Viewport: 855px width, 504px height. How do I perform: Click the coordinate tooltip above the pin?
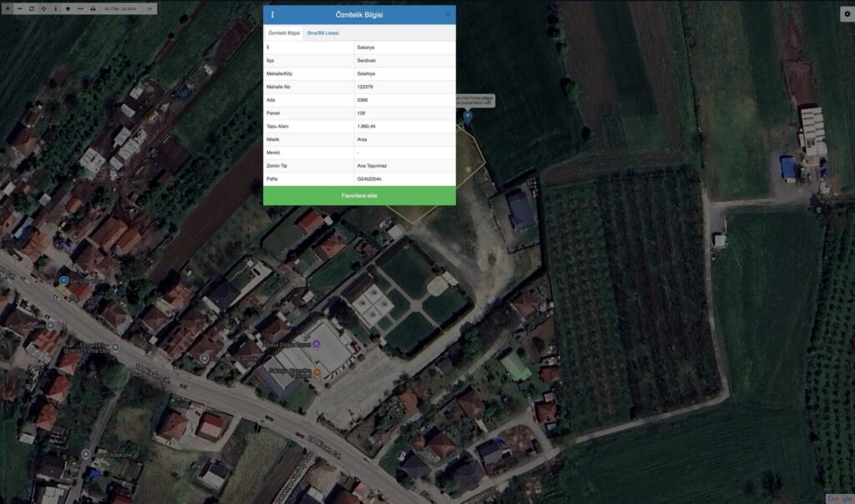coord(475,101)
